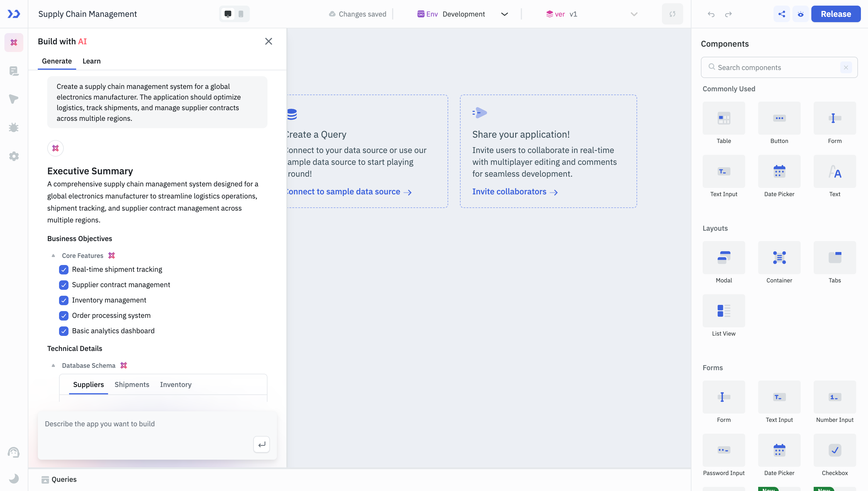The image size is (868, 491).
Task: Click the Build with AI sidebar icon
Action: click(14, 43)
